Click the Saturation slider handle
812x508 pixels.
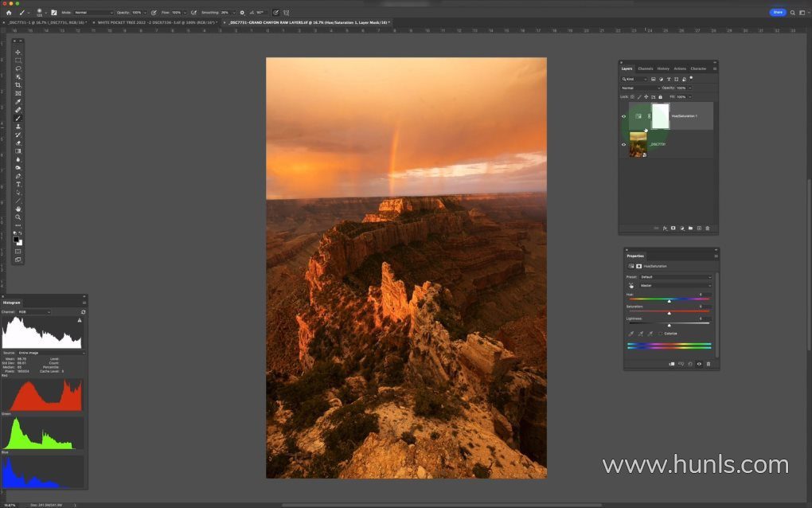click(x=669, y=313)
